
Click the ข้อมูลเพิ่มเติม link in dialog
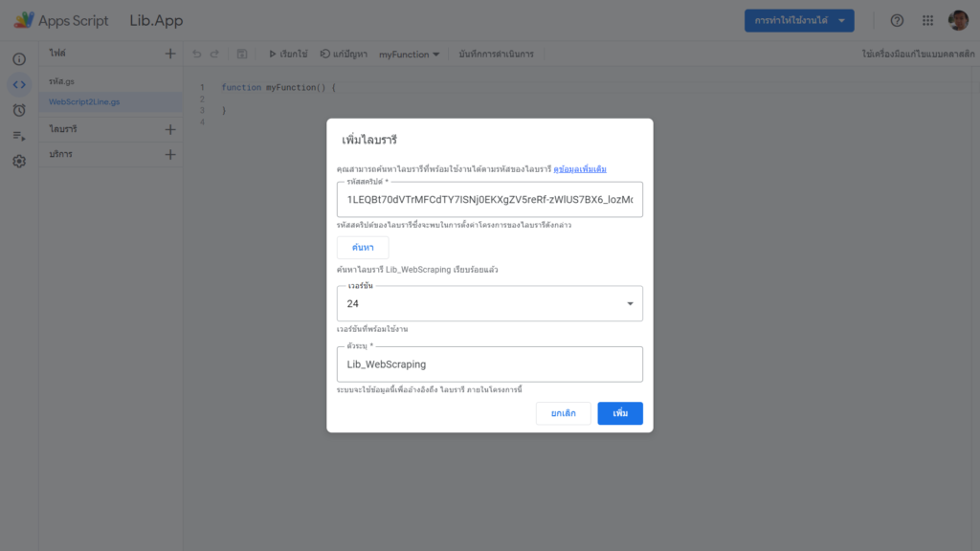click(x=579, y=169)
